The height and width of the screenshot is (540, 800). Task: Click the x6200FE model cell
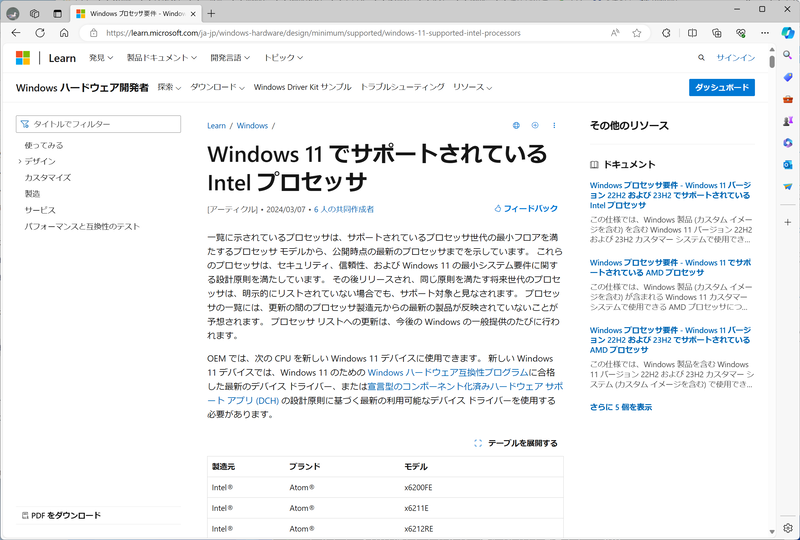(x=418, y=488)
